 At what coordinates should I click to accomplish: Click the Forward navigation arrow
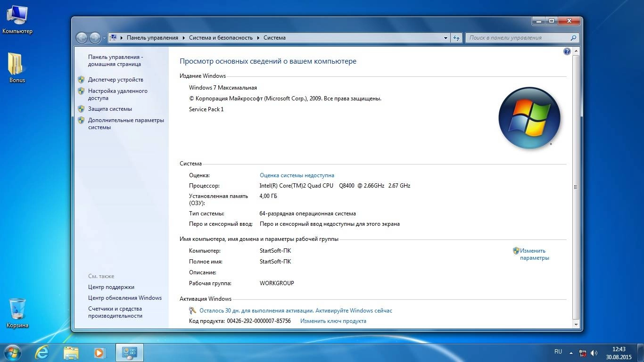pos(95,38)
